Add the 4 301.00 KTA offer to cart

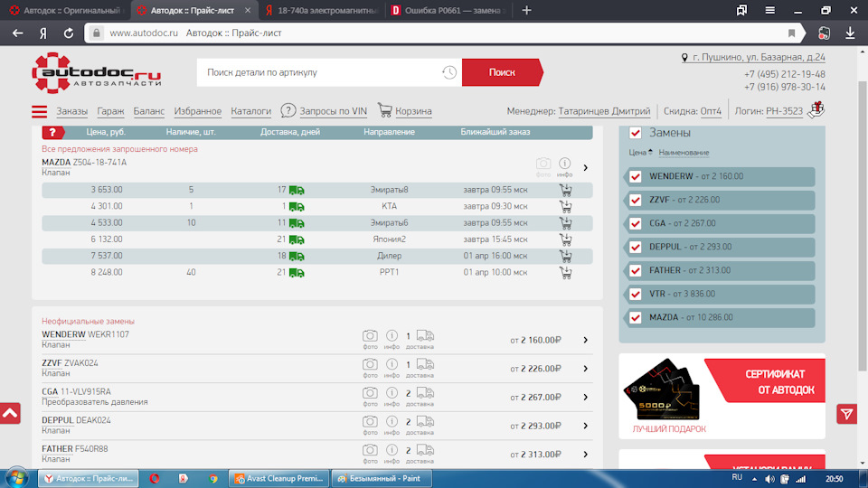pos(565,206)
